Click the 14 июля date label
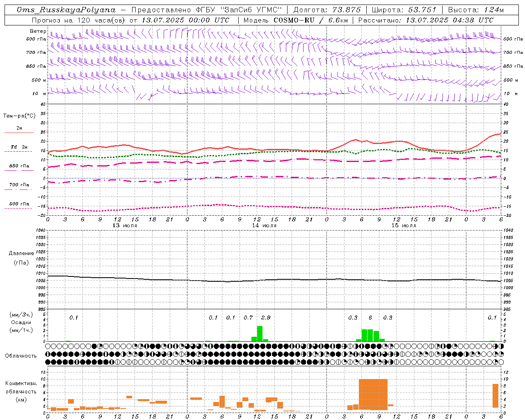The width and height of the screenshot is (525, 420). 264,226
